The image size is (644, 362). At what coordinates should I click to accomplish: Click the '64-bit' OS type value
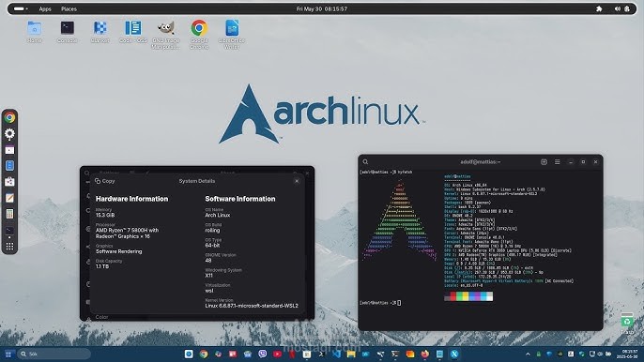(x=212, y=246)
